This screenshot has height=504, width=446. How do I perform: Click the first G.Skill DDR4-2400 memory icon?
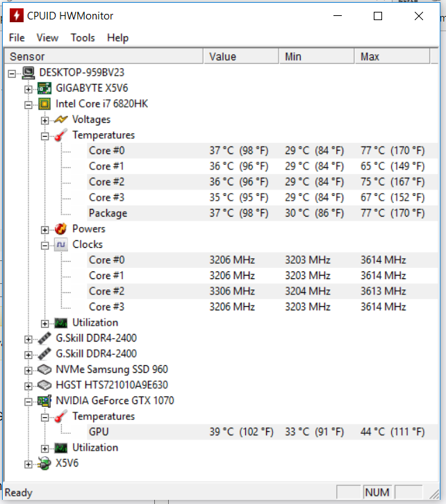coord(44,338)
